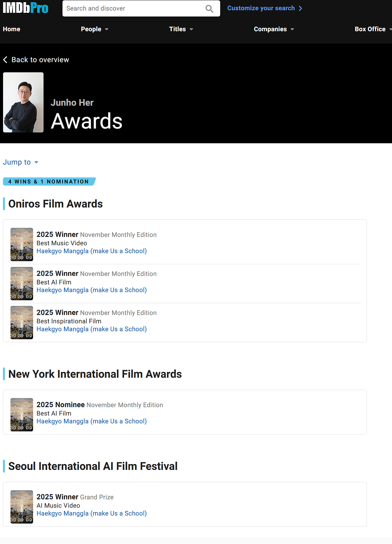Click the Seoul International AI Film Festival heading

[93, 466]
